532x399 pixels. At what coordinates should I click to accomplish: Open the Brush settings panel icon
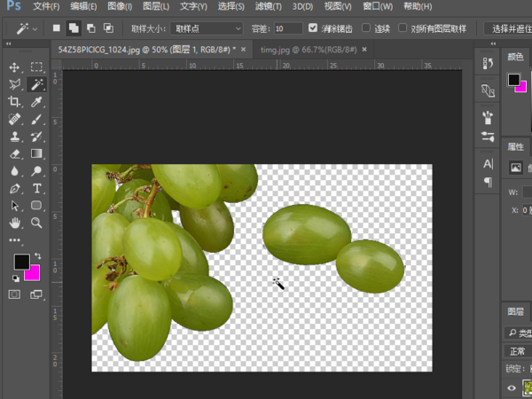[x=488, y=137]
